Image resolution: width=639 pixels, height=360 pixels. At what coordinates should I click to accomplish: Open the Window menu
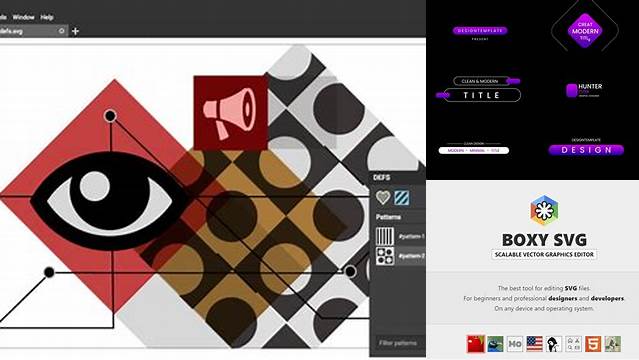(x=24, y=17)
